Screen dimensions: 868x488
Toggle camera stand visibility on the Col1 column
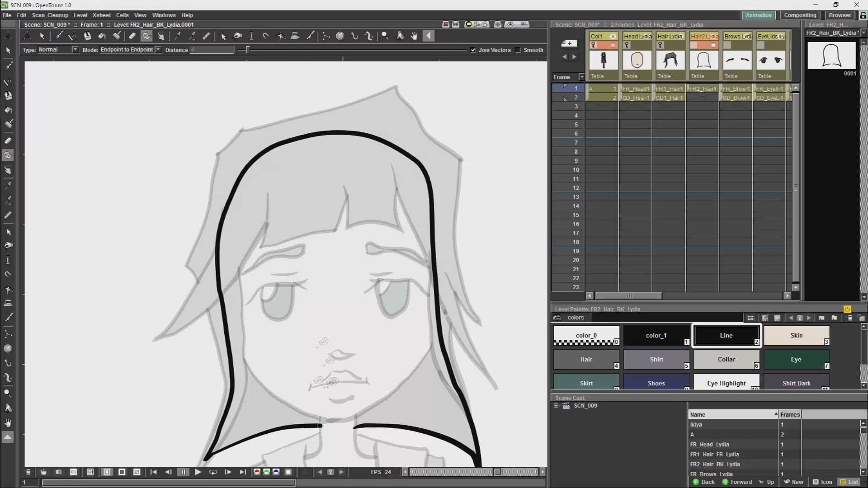click(613, 45)
